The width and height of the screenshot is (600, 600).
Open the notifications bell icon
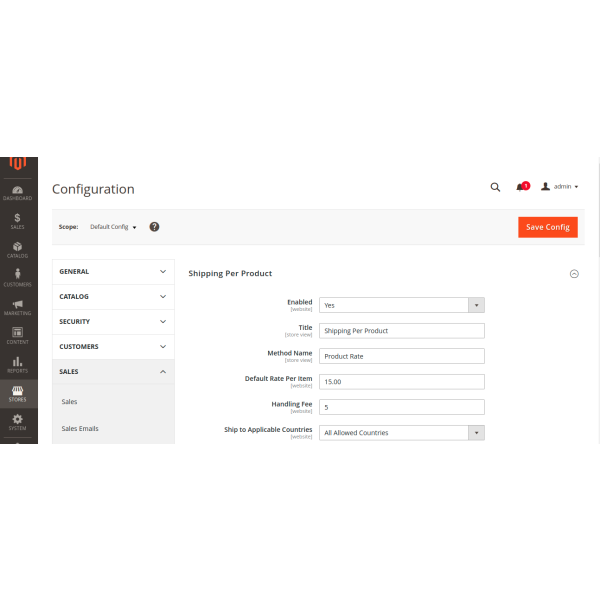(x=521, y=187)
